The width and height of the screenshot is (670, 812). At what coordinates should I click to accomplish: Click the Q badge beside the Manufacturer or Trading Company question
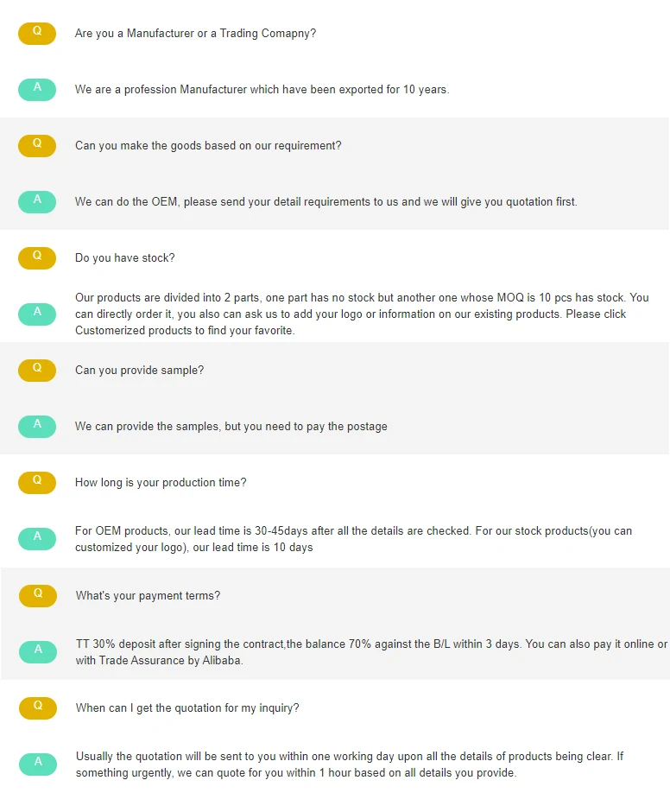coord(37,34)
